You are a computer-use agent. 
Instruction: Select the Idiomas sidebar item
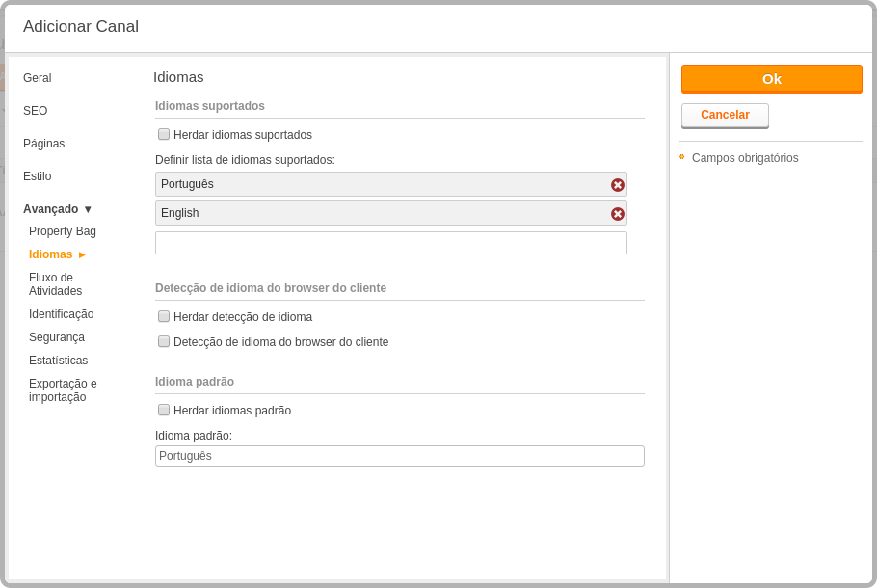click(x=51, y=254)
